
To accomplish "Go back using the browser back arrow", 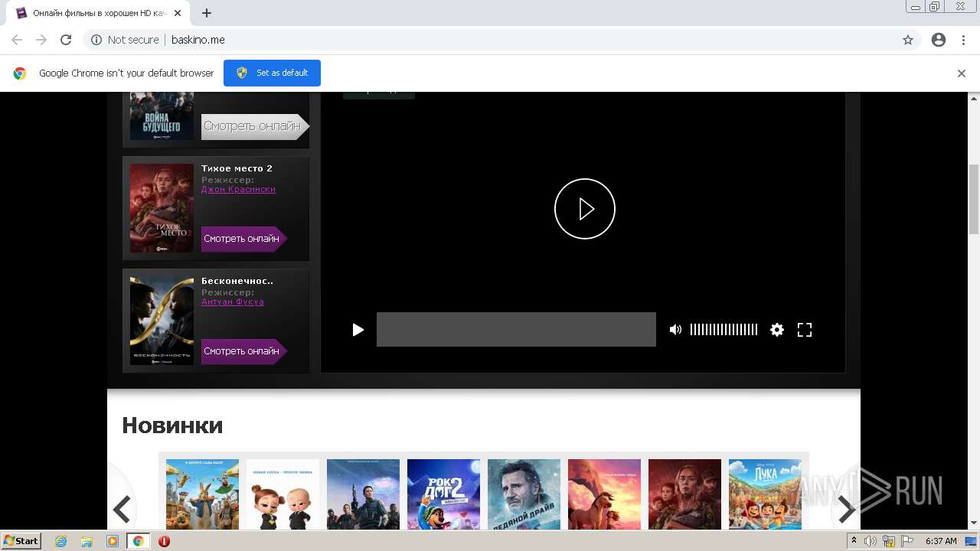I will (17, 40).
